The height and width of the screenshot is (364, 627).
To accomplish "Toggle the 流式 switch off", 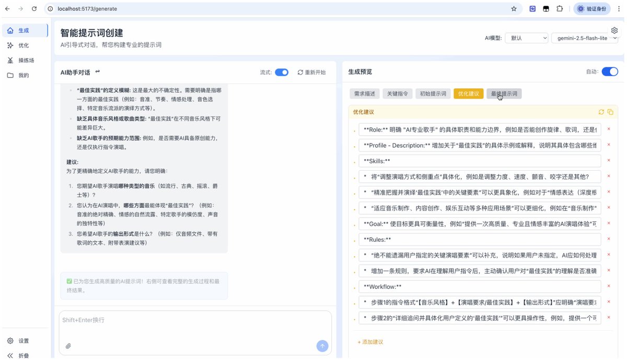I will [x=282, y=72].
